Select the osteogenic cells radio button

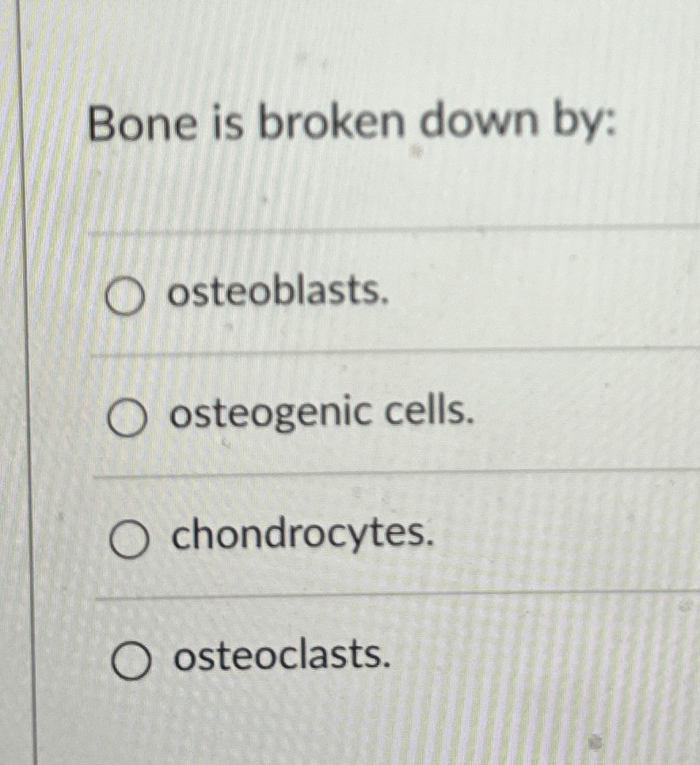[126, 417]
